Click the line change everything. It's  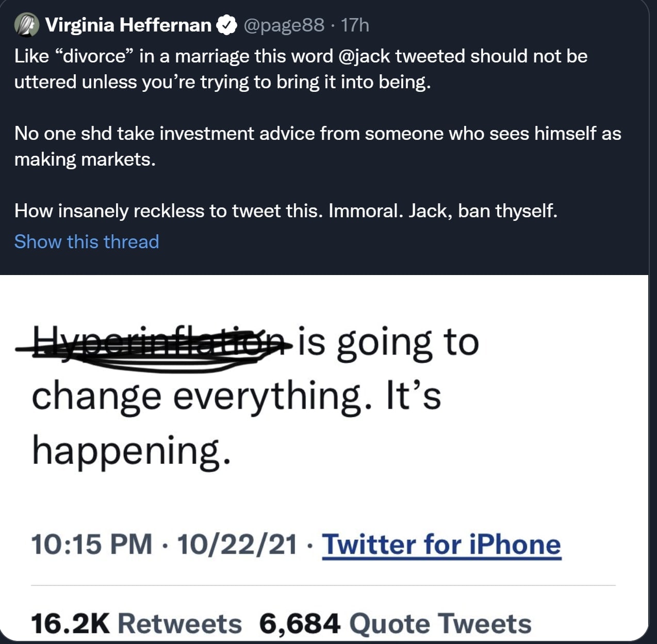(x=236, y=396)
